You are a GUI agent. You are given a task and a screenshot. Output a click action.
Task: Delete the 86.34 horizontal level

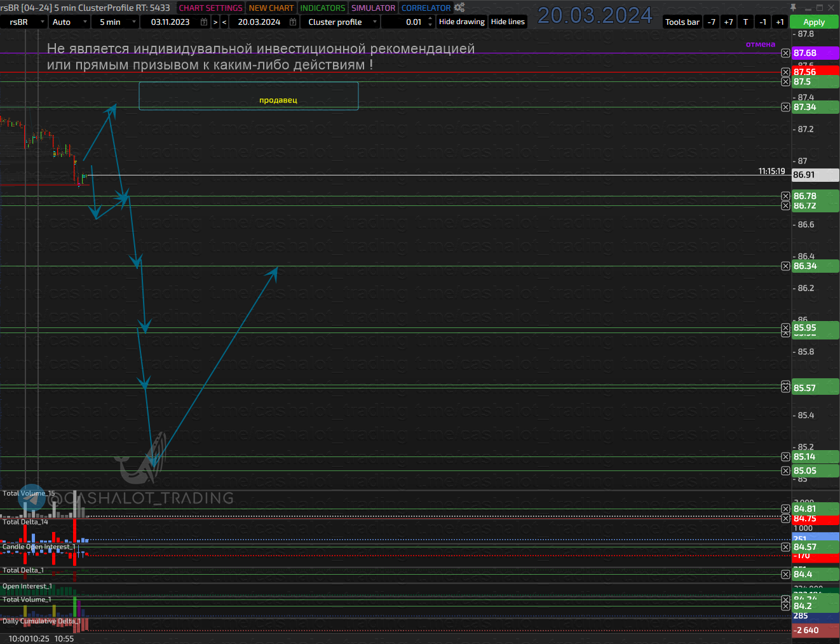coord(785,266)
